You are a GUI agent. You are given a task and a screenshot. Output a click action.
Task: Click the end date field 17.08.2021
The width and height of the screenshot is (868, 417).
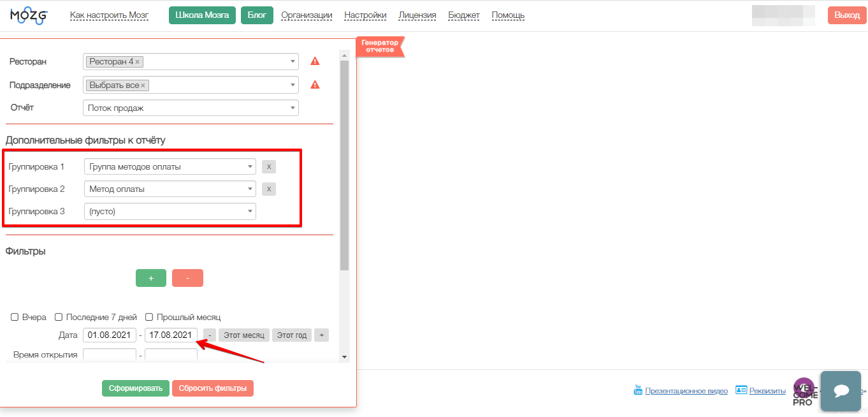click(171, 335)
